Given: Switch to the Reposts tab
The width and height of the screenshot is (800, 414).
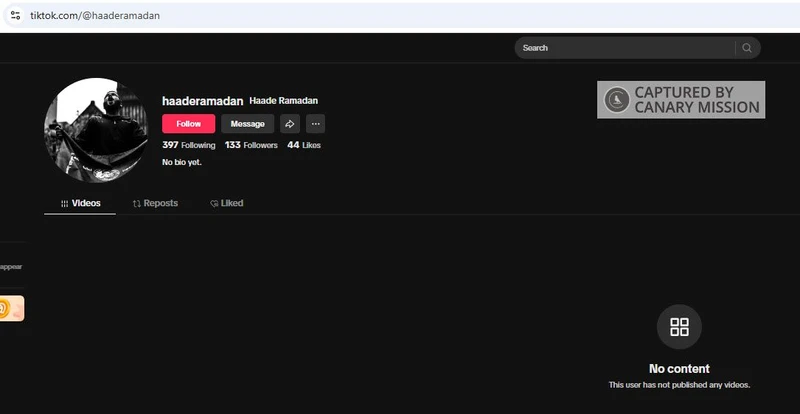Looking at the screenshot, I should click(x=155, y=203).
